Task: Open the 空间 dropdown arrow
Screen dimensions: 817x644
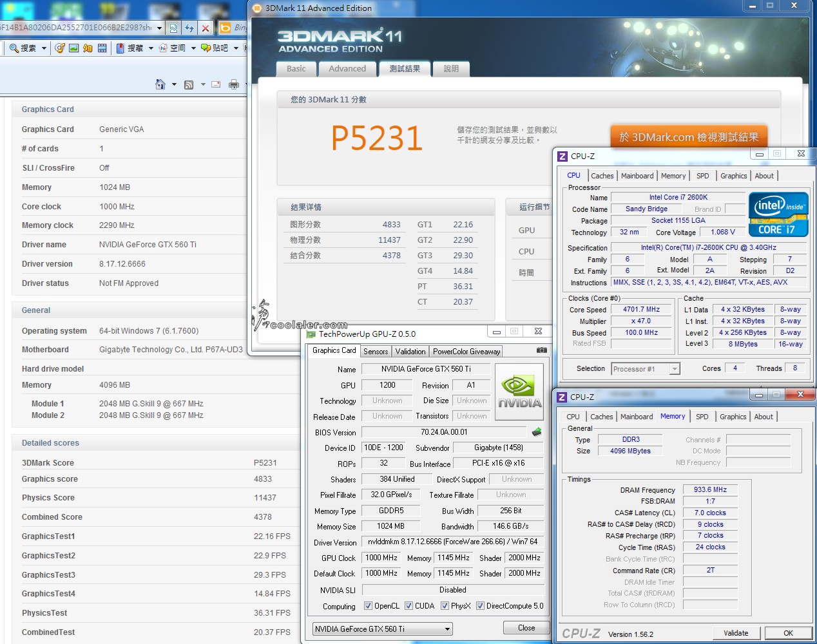Action: point(193,48)
